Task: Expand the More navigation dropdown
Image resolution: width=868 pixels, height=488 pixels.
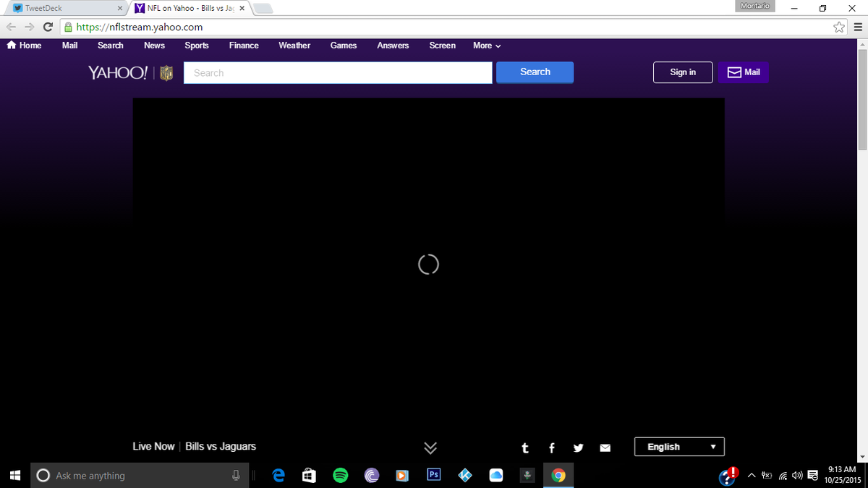Action: (x=487, y=45)
